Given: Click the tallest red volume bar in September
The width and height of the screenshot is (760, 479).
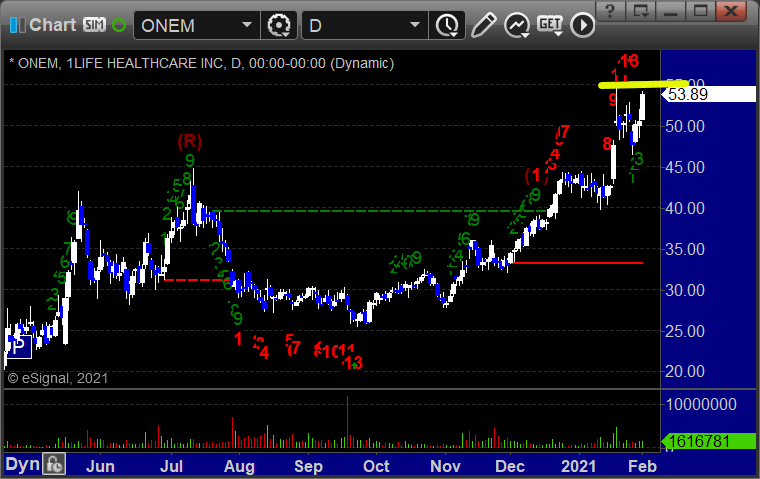Looking at the screenshot, I should tap(347, 422).
